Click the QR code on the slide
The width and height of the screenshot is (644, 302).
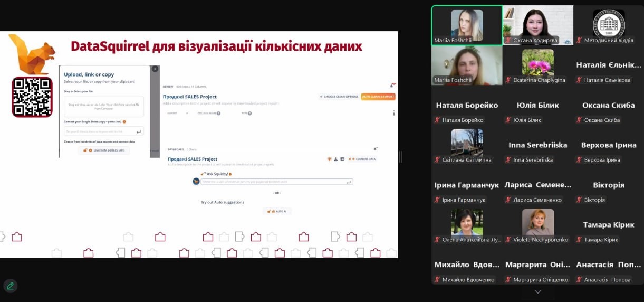click(32, 97)
